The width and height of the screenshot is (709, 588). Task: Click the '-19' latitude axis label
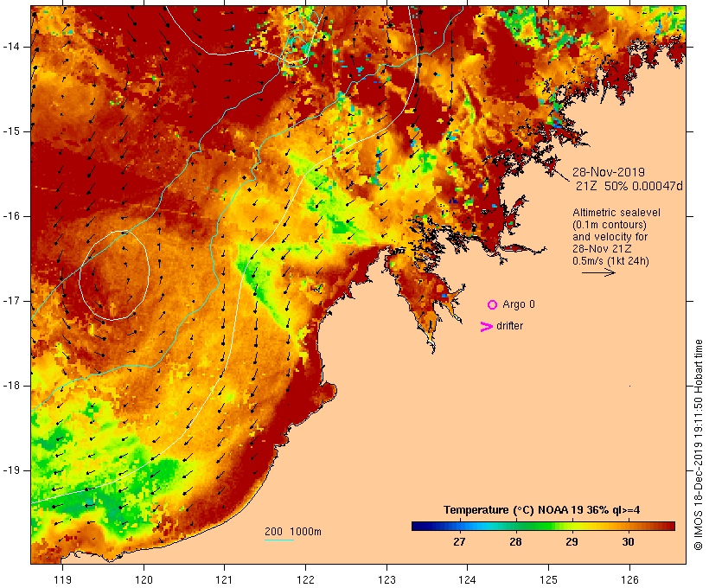click(x=10, y=470)
